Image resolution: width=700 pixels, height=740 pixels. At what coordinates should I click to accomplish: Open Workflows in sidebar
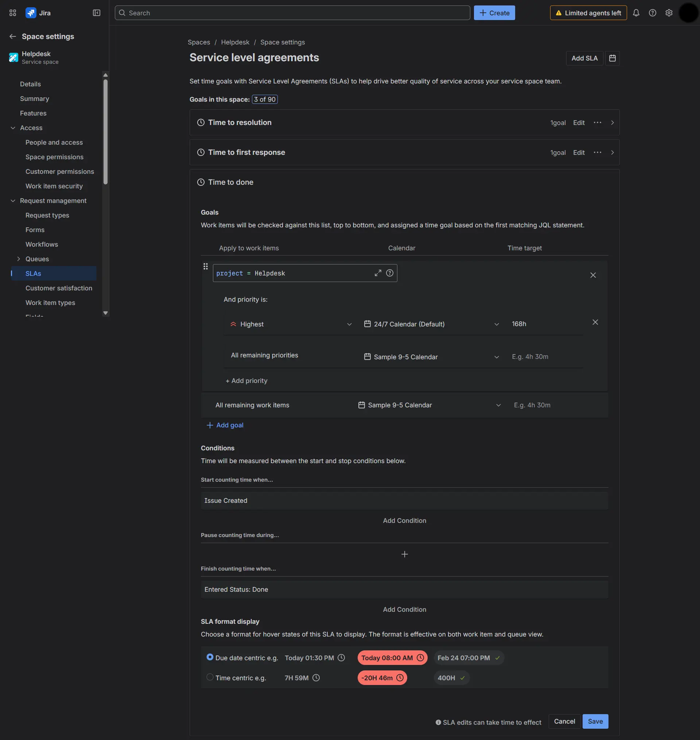point(42,244)
